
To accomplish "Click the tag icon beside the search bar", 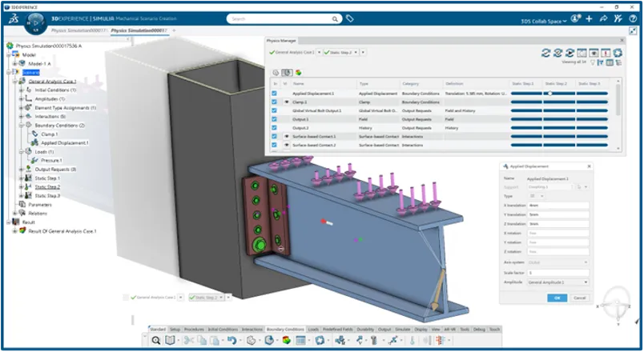I will point(349,18).
